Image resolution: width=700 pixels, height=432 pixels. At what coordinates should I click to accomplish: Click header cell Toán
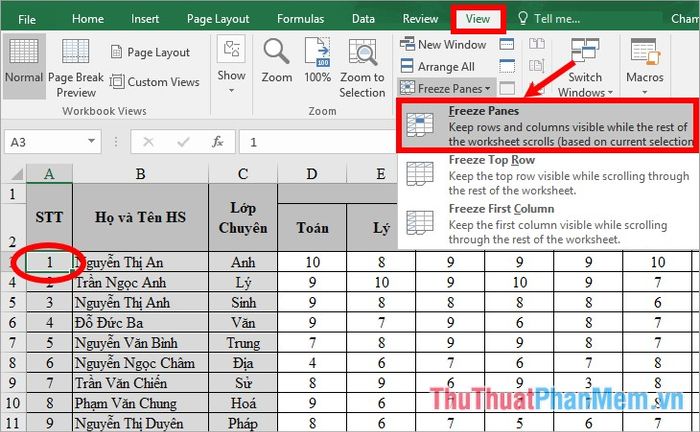pos(312,227)
